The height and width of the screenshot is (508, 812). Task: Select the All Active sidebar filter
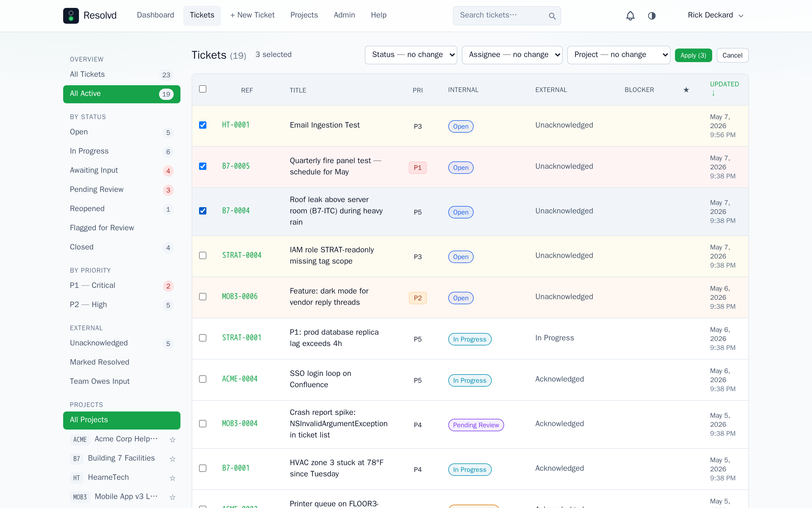click(122, 94)
